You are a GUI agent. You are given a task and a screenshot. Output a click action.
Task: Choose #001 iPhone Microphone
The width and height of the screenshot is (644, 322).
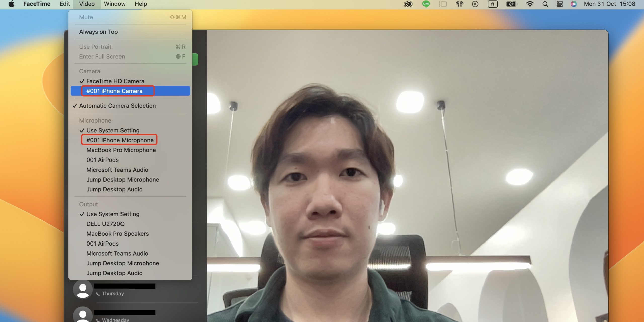click(120, 140)
